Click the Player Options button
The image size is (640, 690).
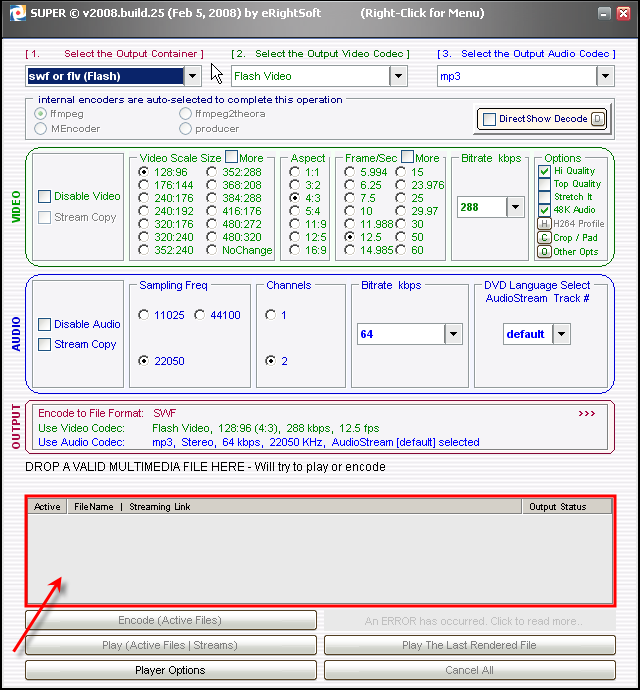[x=170, y=670]
